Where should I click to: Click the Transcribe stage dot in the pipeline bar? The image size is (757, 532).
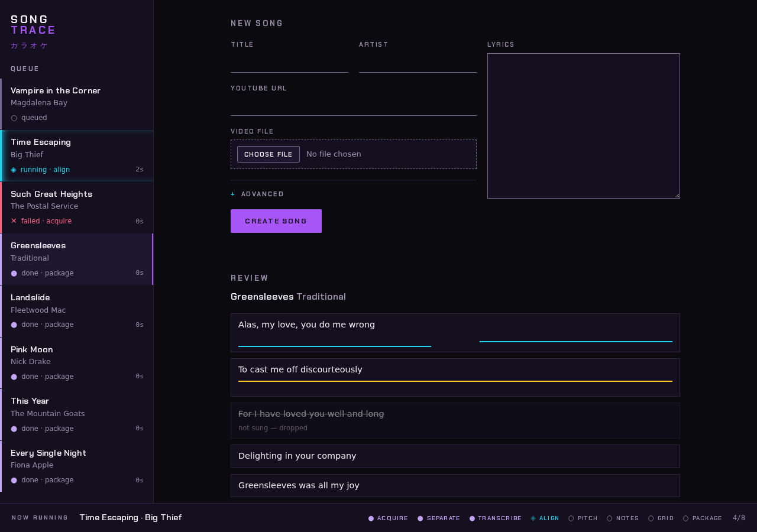click(x=473, y=518)
